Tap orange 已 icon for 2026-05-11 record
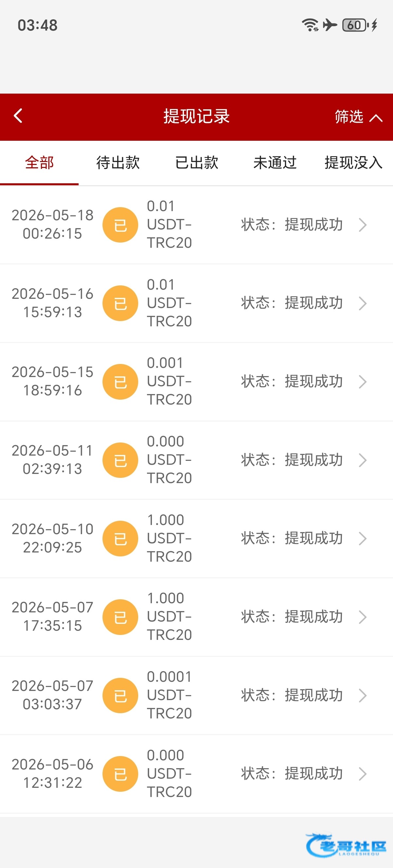This screenshot has height=868, width=393. (120, 460)
